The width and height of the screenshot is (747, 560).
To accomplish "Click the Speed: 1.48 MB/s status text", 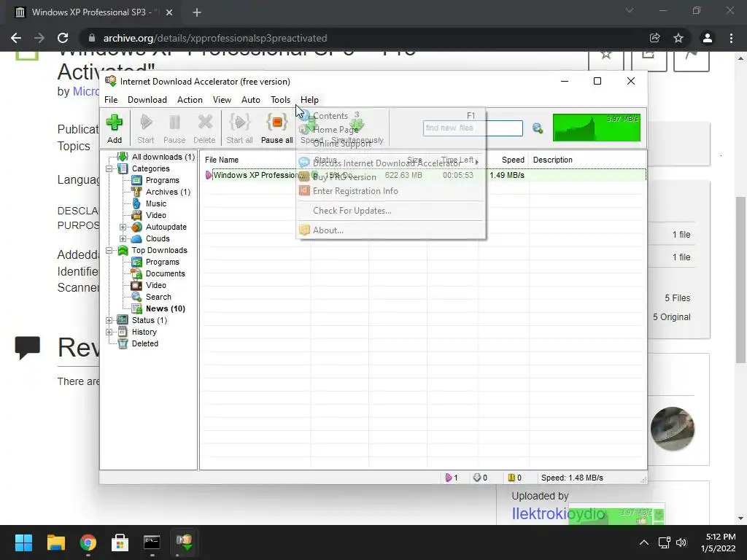I will click(x=572, y=478).
